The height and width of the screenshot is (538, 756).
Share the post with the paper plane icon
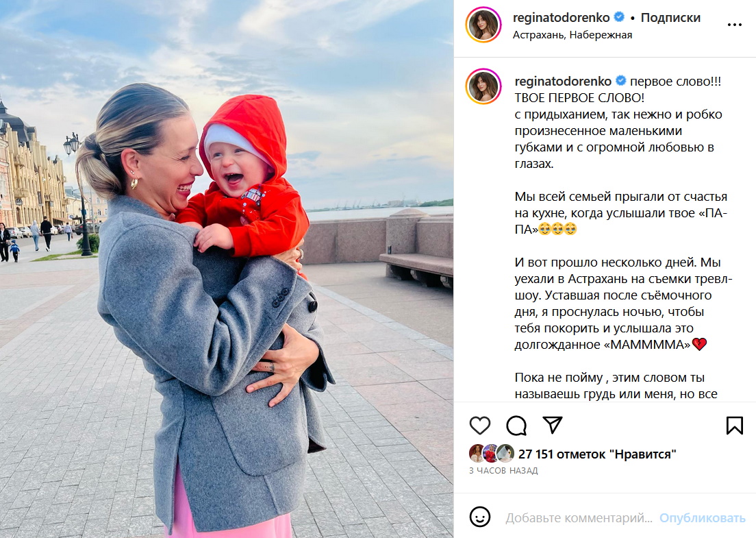click(x=553, y=425)
